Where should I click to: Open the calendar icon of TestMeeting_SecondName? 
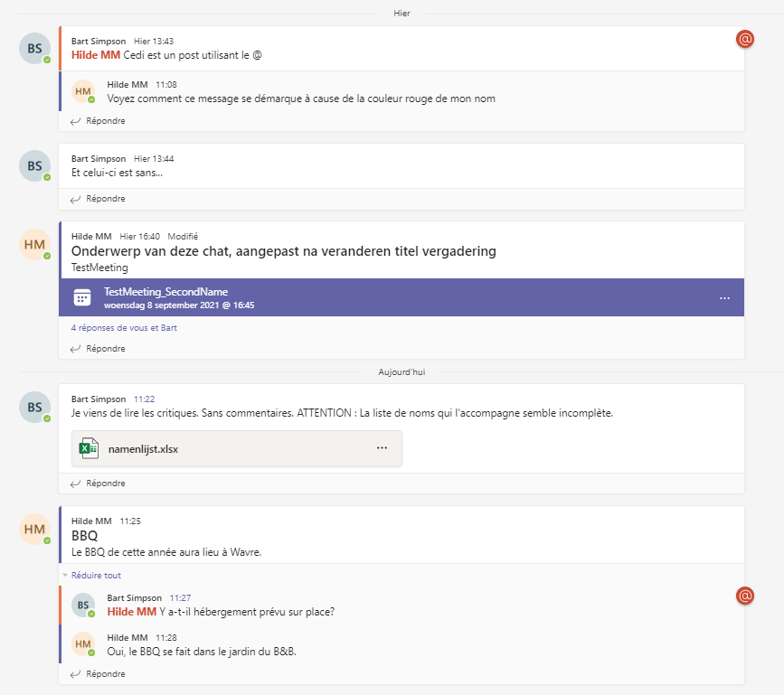82,297
